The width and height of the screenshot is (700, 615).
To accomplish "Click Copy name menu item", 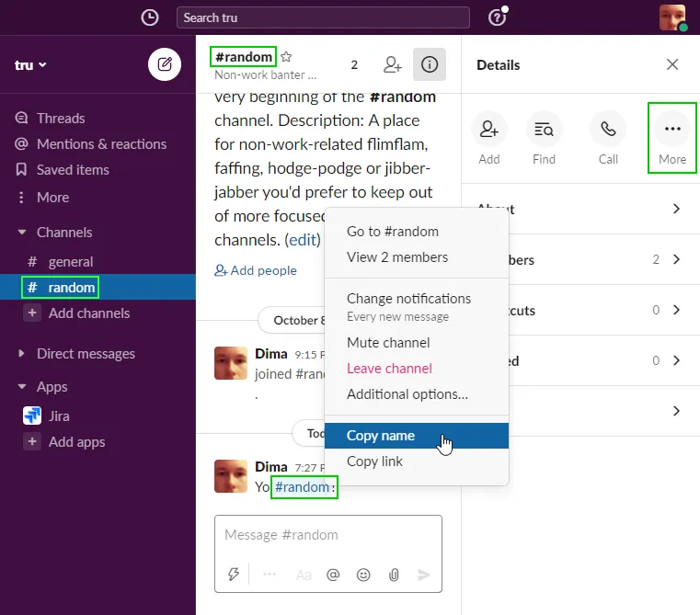I will point(416,436).
